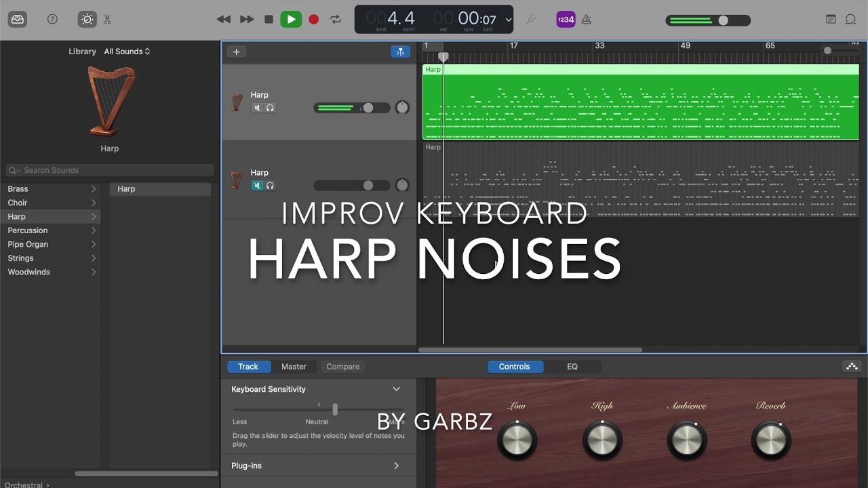This screenshot has height=488, width=868.
Task: Select first Harp track instrument icon
Action: 237,102
